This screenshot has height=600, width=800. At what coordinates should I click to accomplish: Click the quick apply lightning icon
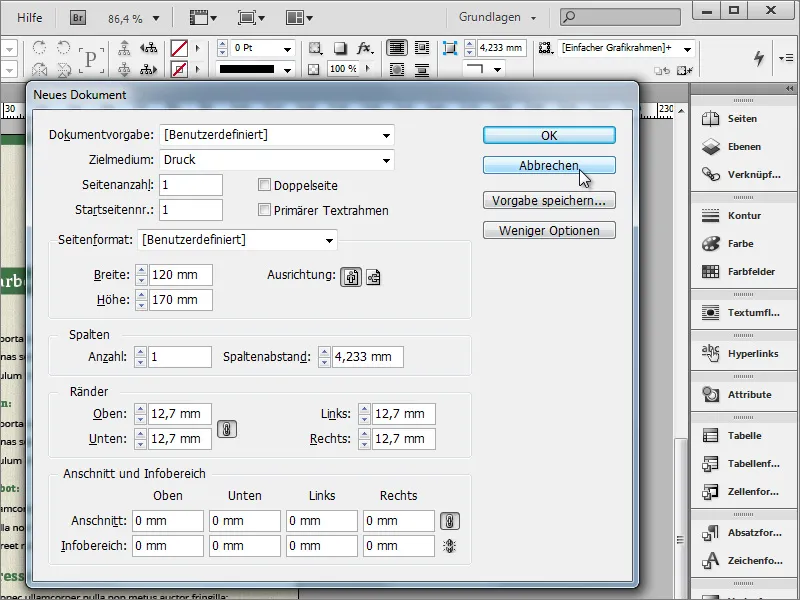point(759,58)
